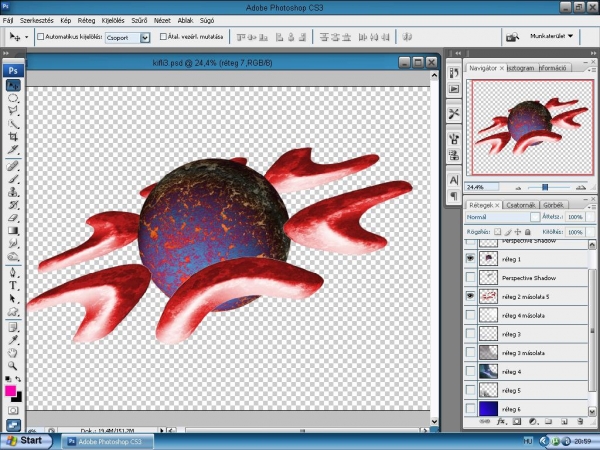Open the Szerkesztés menu
Screen dimensions: 600x450
point(37,20)
